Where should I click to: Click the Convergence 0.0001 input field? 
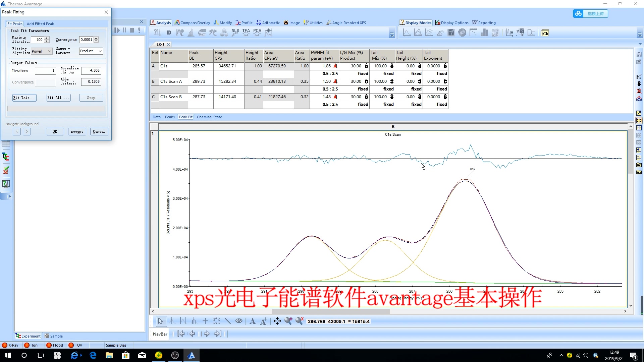point(86,40)
